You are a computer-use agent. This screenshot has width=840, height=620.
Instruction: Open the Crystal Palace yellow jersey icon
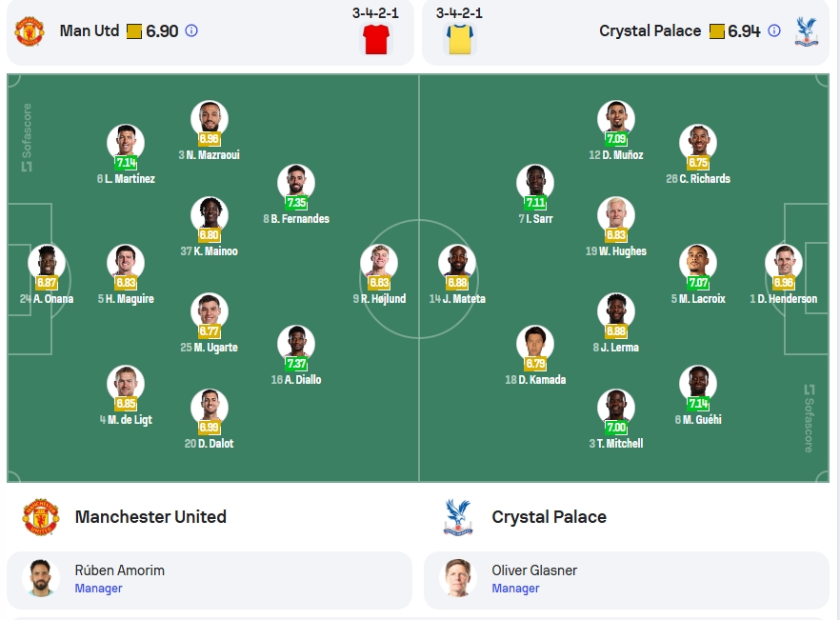point(460,39)
